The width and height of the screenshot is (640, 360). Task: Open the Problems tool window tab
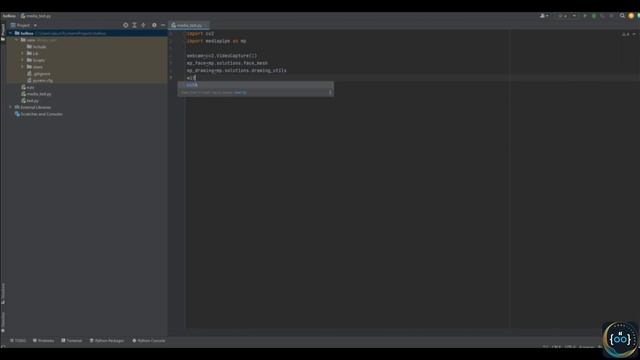click(x=43, y=340)
